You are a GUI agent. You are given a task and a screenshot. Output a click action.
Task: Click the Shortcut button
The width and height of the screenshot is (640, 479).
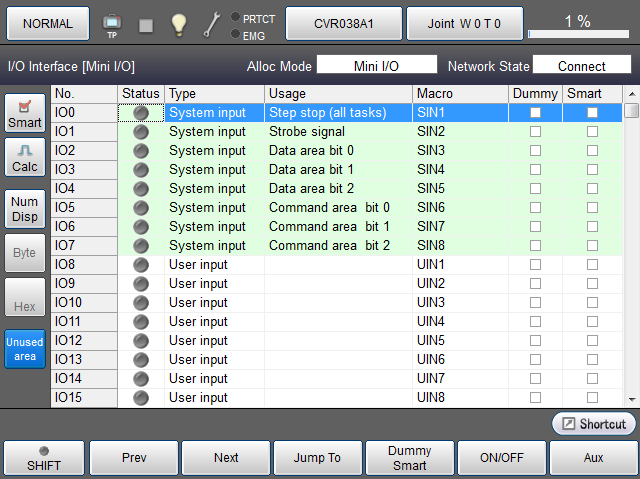[x=594, y=424]
